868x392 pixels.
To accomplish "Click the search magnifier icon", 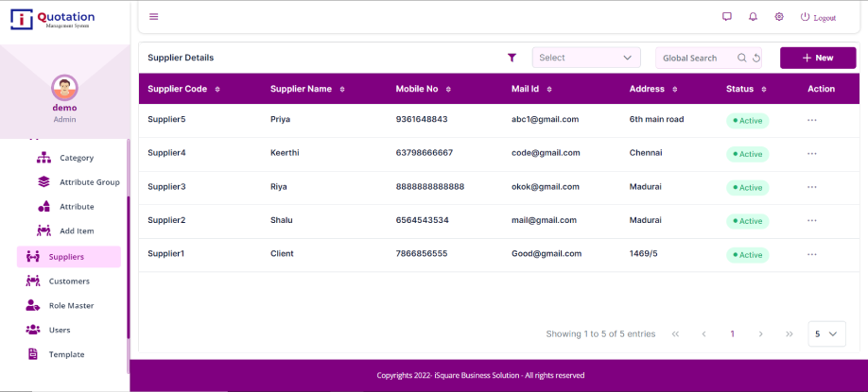I will coord(742,58).
